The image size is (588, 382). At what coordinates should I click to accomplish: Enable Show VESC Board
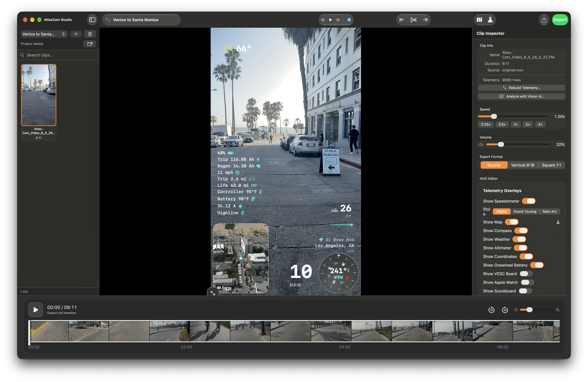(x=526, y=274)
